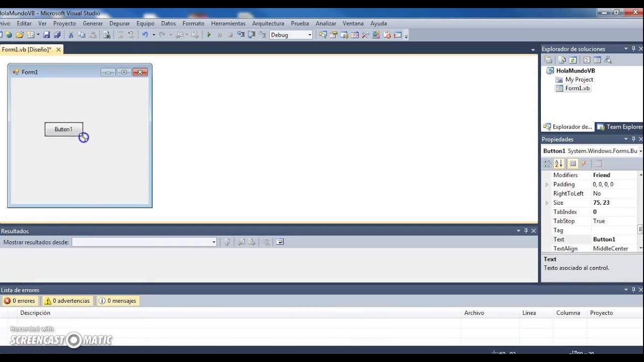This screenshot has width=644, height=362.
Task: Click the TextAlign value MiddleCenter
Action: click(610, 248)
